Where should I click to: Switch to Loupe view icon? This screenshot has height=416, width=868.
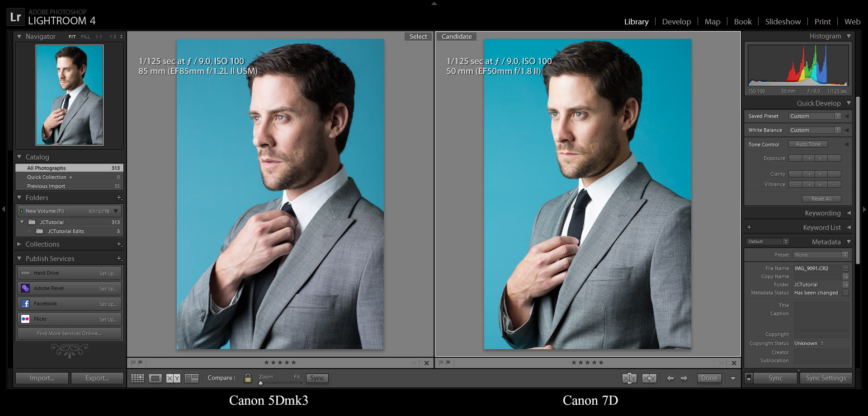coord(156,378)
